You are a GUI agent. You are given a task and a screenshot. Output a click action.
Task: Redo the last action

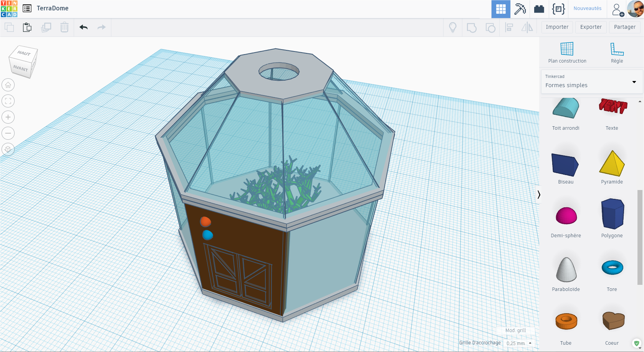point(101,27)
